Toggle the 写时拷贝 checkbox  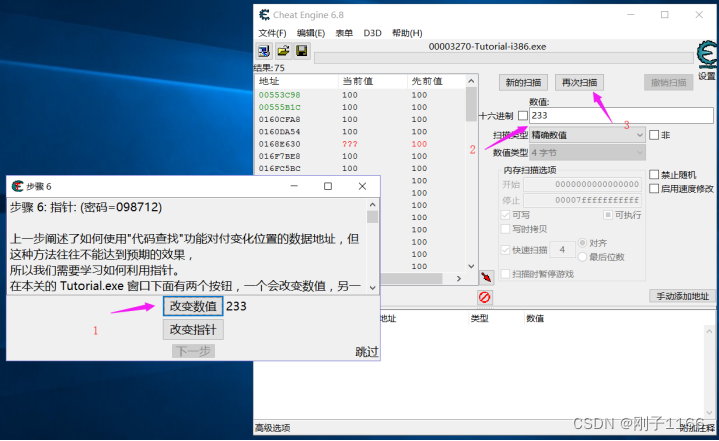click(x=505, y=229)
